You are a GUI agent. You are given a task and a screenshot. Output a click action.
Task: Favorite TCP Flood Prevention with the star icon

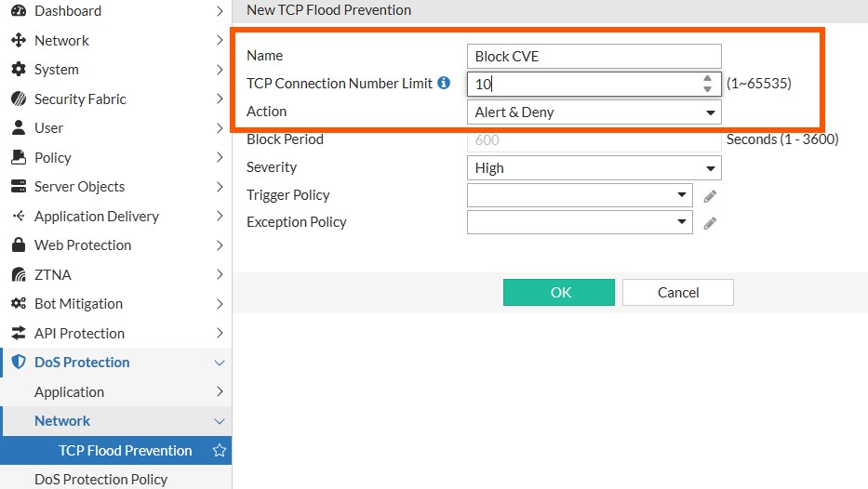coord(220,450)
